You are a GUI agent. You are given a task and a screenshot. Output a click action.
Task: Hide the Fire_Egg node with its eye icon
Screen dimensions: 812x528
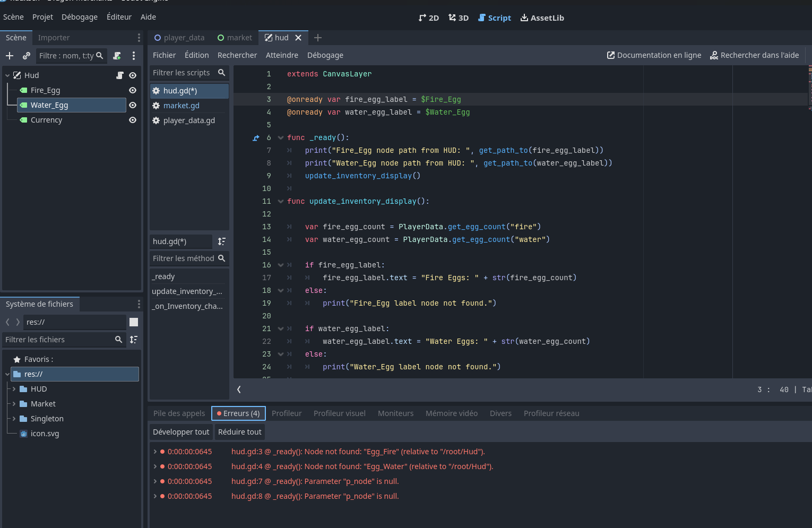(132, 90)
